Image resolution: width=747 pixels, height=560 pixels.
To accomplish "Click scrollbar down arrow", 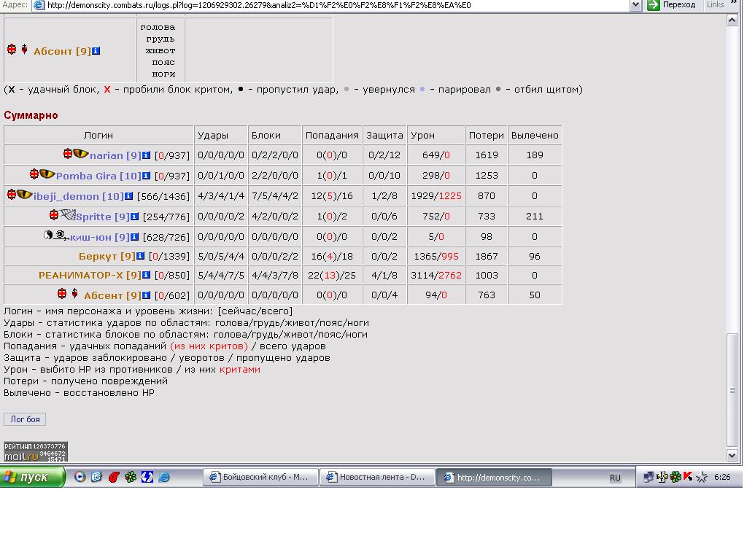I will (x=732, y=455).
